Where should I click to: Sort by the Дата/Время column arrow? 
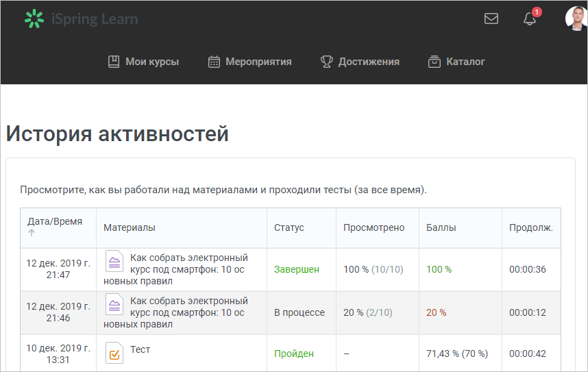coord(32,232)
